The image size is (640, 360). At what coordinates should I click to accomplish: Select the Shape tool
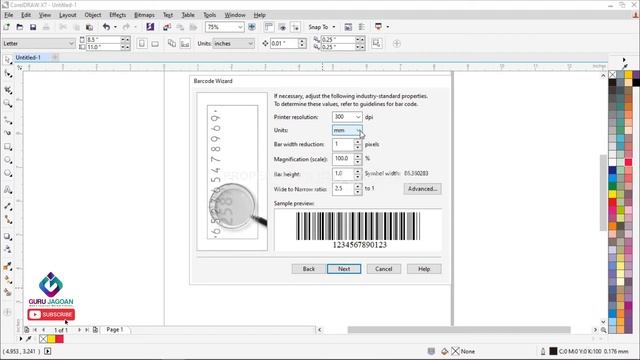(8, 74)
